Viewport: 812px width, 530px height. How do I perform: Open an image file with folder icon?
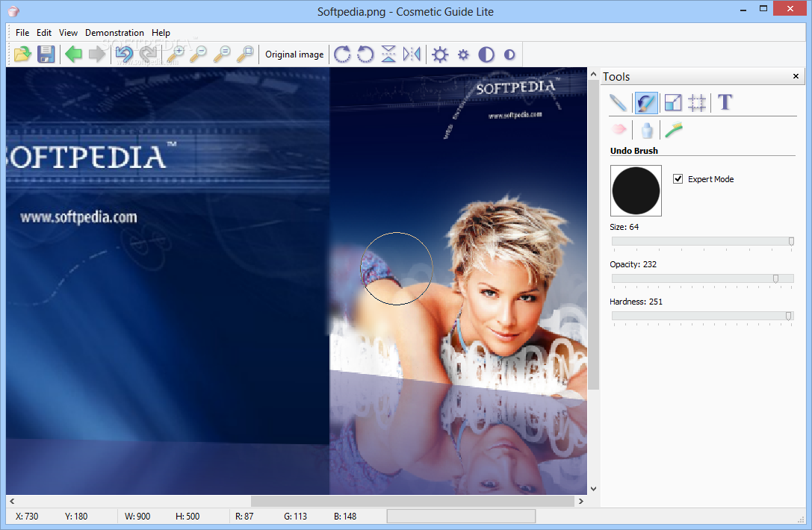click(22, 54)
